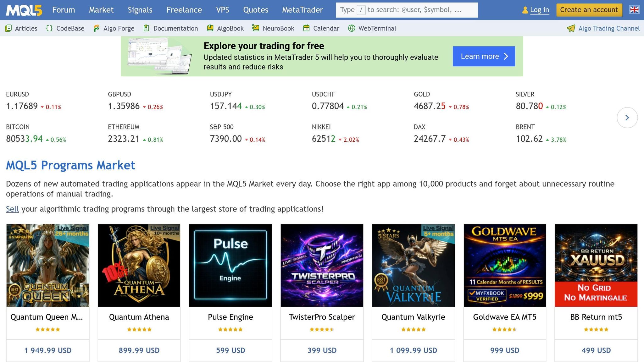Click the Quantum Athena product title
The width and height of the screenshot is (644, 362).
(139, 317)
